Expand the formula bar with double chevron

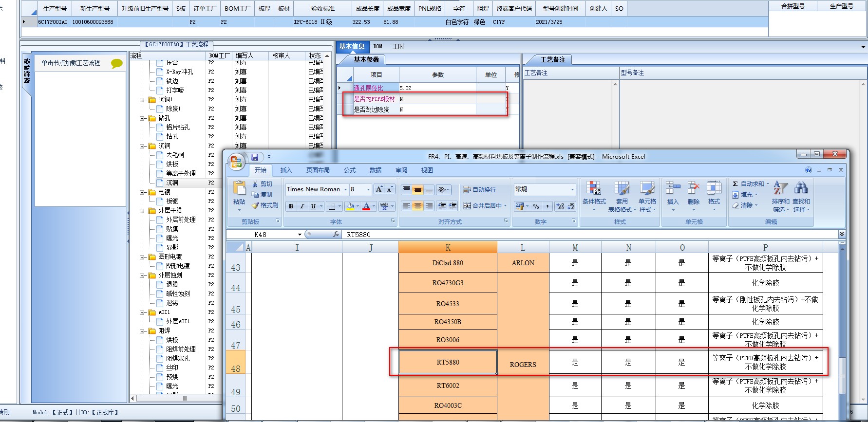click(842, 234)
